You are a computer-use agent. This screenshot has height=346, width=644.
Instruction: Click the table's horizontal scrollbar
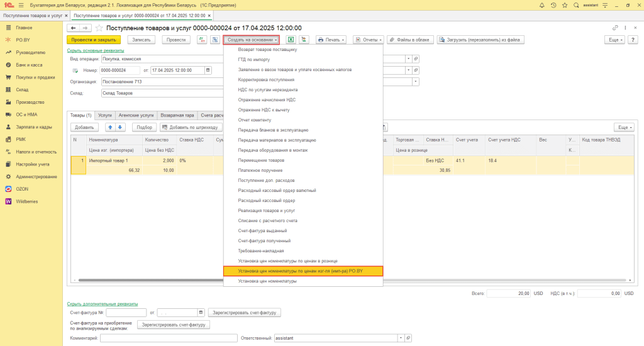(352, 280)
